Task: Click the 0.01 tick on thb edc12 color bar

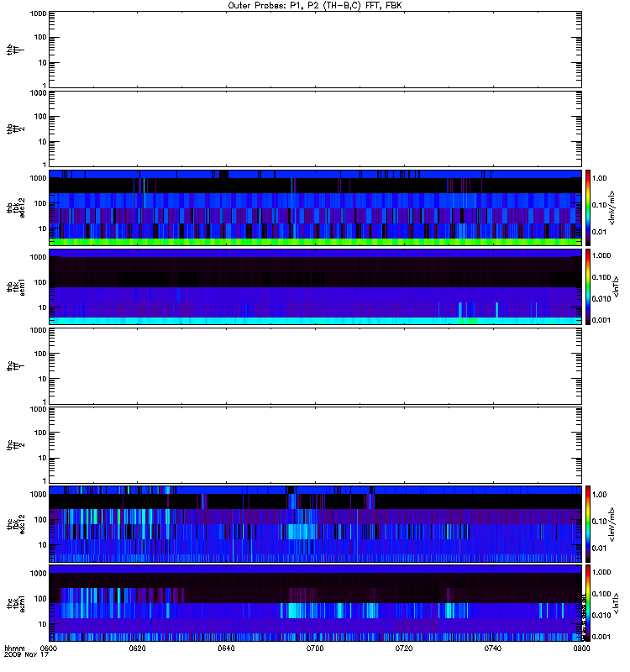Action: (x=599, y=232)
